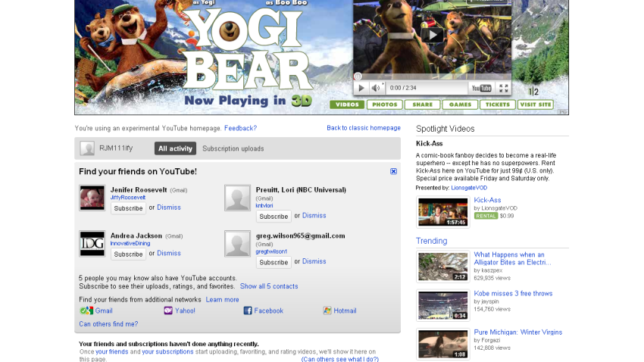Select the All activity tab
Image resolution: width=644 pixels, height=362 pixels.
pos(175,148)
